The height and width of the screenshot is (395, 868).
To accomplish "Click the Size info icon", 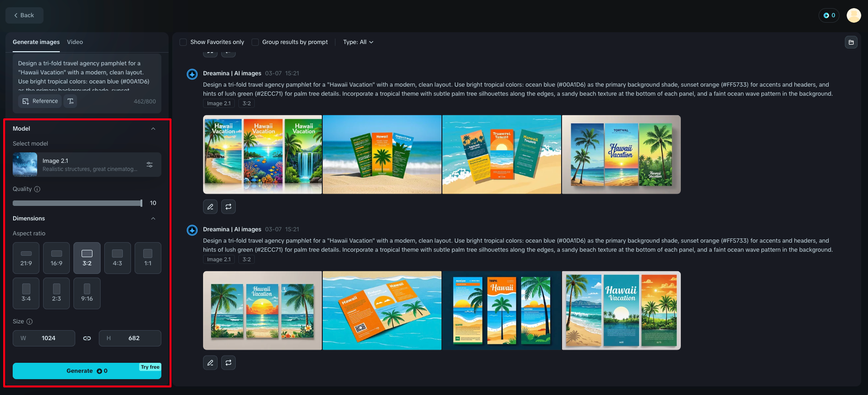I will 29,322.
